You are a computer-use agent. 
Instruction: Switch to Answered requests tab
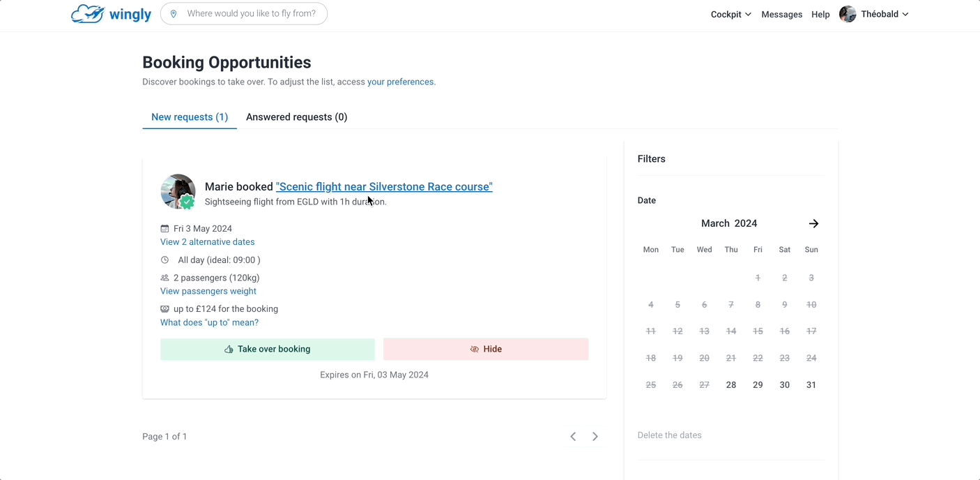[296, 117]
